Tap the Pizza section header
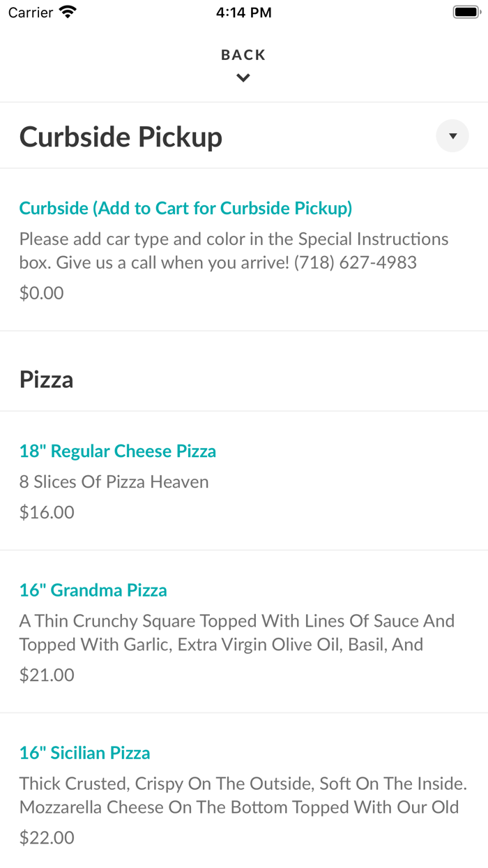Image resolution: width=488 pixels, height=868 pixels. [46, 378]
